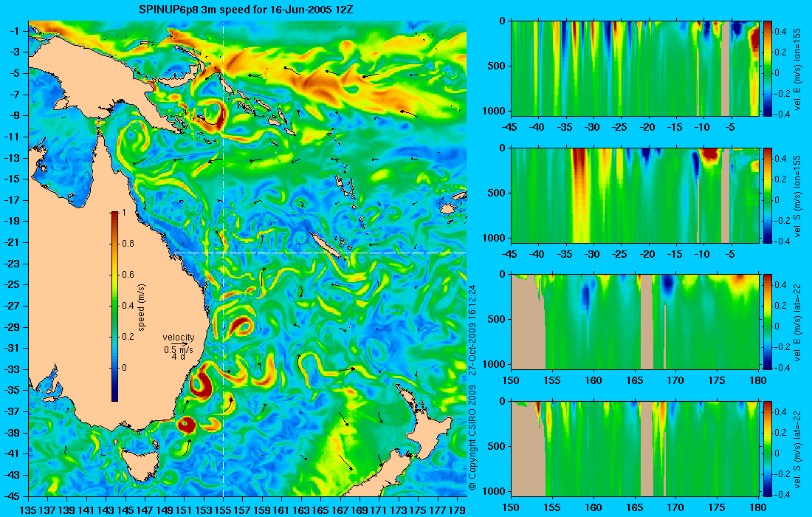Open the 'vel. S lat=-22' section plot
This screenshot has width=812, height=517.
pos(635,448)
